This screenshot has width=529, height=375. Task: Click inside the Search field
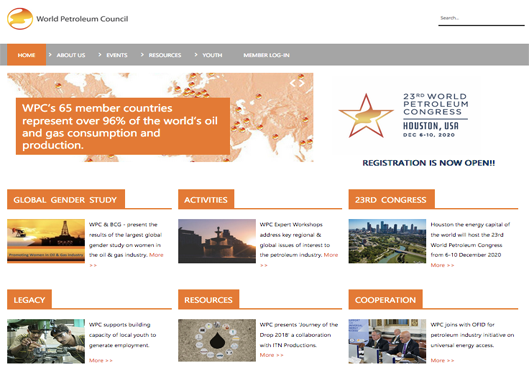click(481, 19)
